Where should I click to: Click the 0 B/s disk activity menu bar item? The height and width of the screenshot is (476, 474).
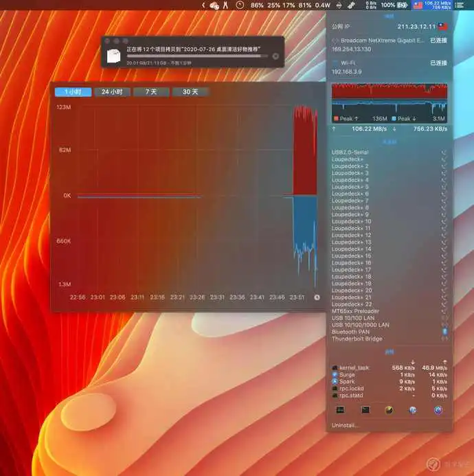point(371,5)
